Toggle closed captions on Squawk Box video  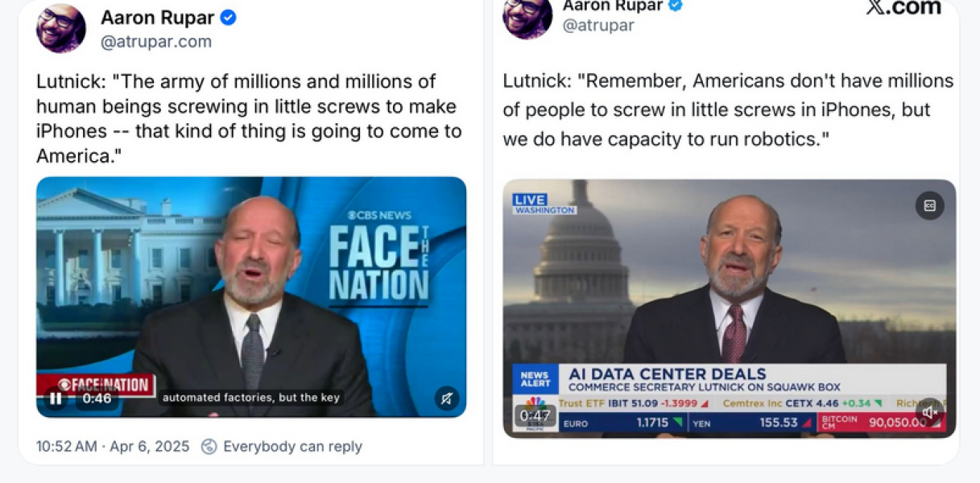929,205
